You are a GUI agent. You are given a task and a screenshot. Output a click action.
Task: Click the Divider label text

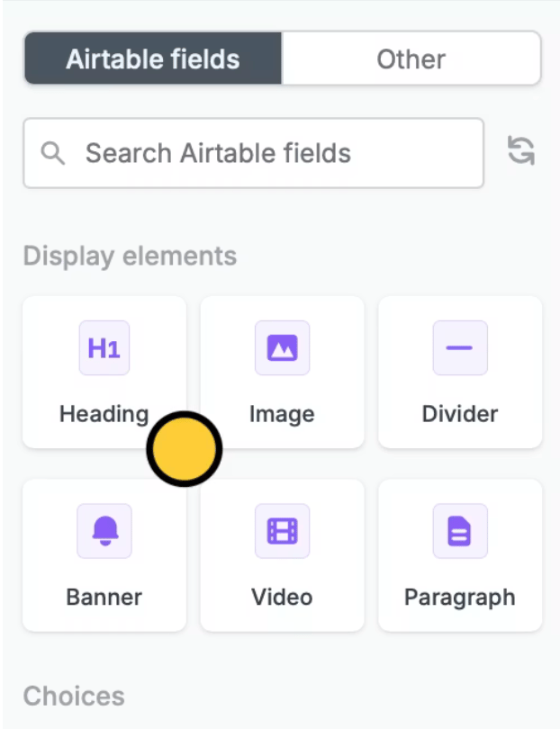pyautogui.click(x=460, y=414)
